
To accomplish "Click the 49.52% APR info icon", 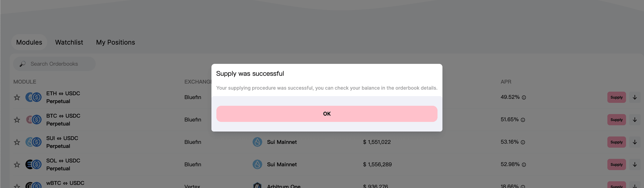I will click(x=524, y=97).
